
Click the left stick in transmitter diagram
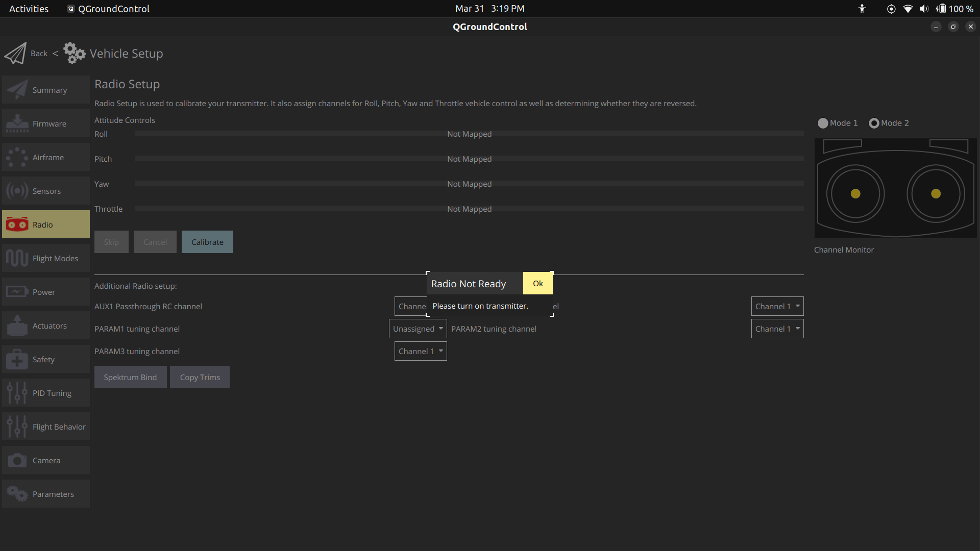855,194
